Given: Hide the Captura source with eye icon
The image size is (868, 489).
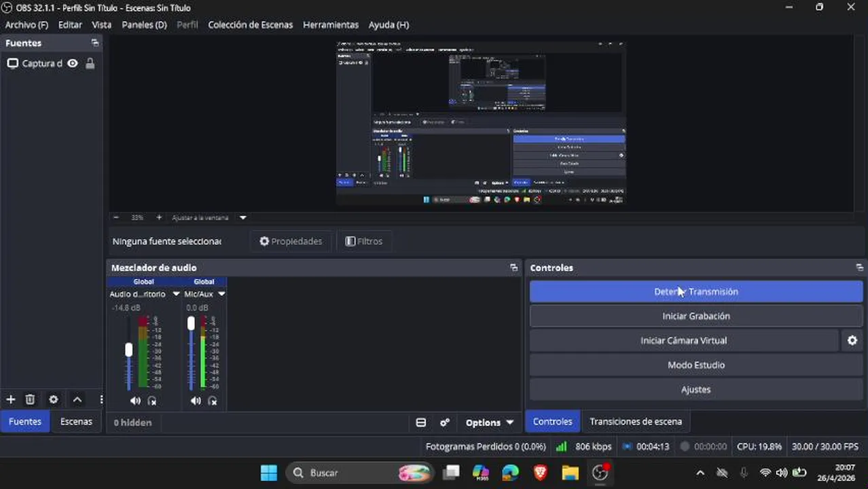Looking at the screenshot, I should [x=73, y=63].
